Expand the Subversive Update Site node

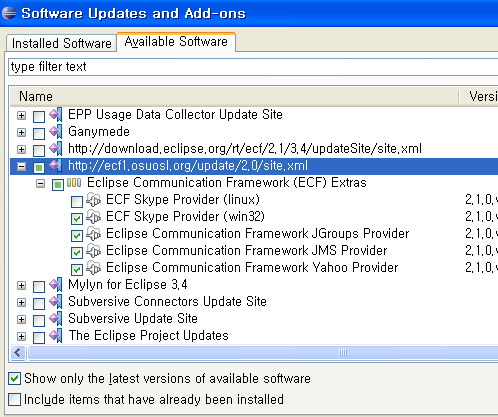tap(21, 320)
